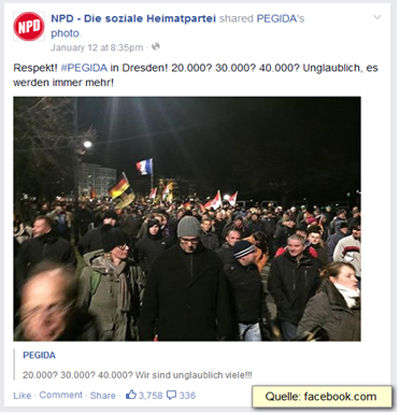Open NPD - Die soziale Heimatpartei page
The image size is (400, 415).
click(x=133, y=19)
